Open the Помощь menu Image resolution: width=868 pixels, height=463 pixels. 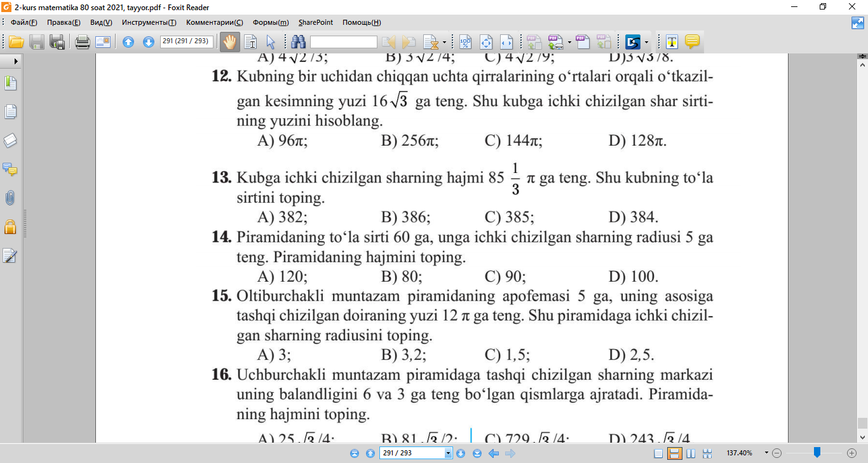point(362,22)
